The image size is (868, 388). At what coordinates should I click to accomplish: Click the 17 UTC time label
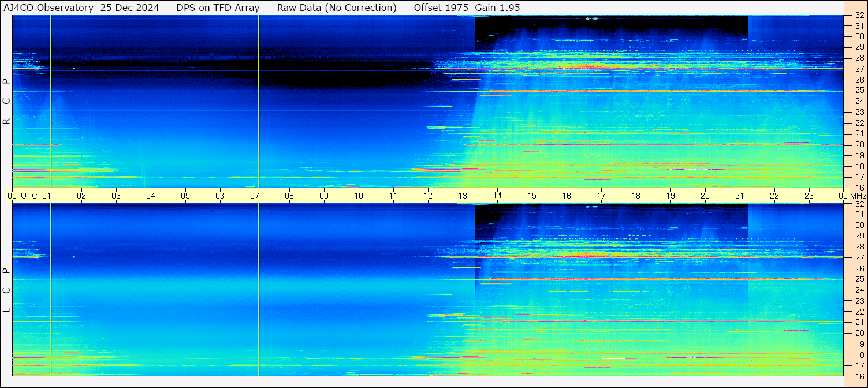tap(601, 196)
